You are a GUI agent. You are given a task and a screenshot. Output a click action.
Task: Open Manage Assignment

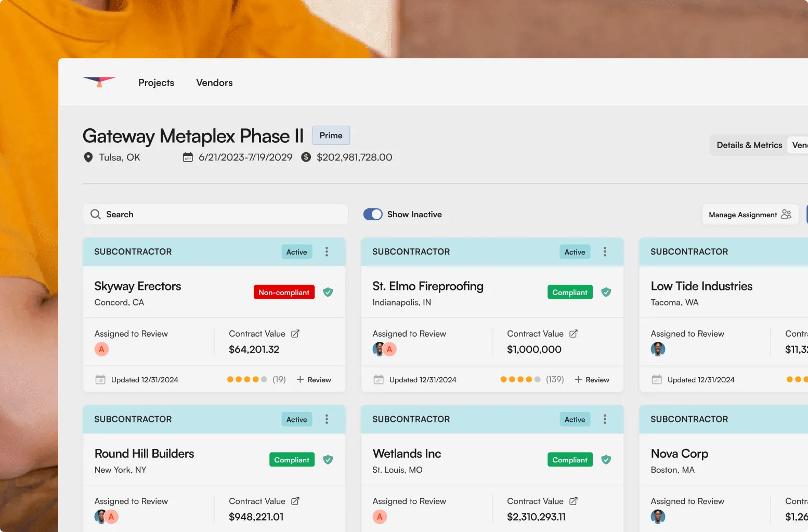[750, 214]
